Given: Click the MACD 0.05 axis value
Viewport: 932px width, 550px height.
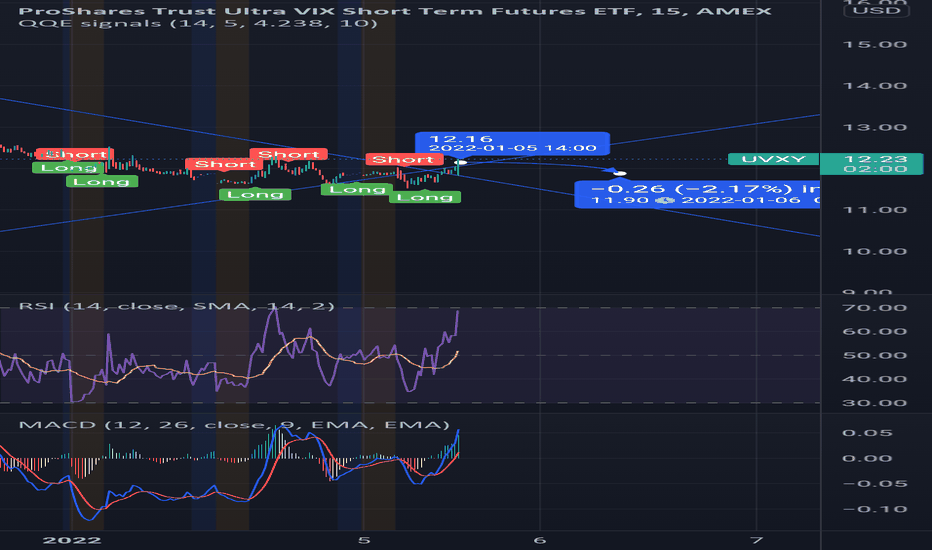Looking at the screenshot, I should pos(867,433).
